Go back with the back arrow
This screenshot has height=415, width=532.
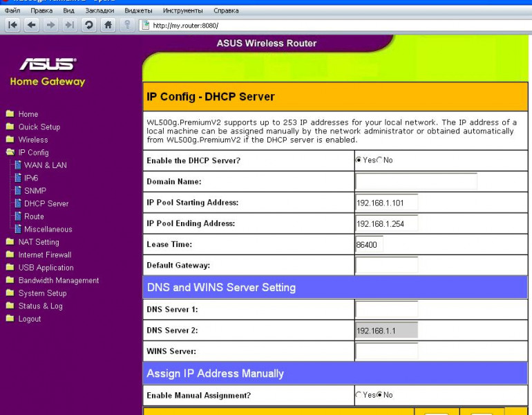[x=32, y=25]
